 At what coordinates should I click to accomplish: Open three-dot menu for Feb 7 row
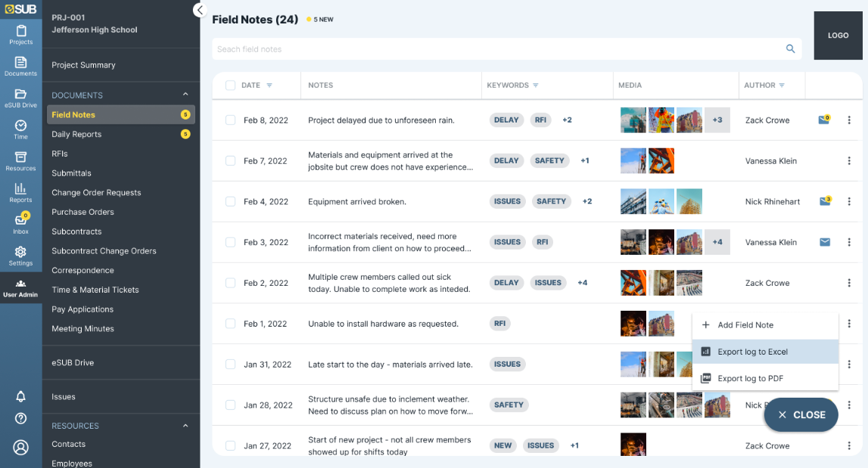click(x=849, y=161)
